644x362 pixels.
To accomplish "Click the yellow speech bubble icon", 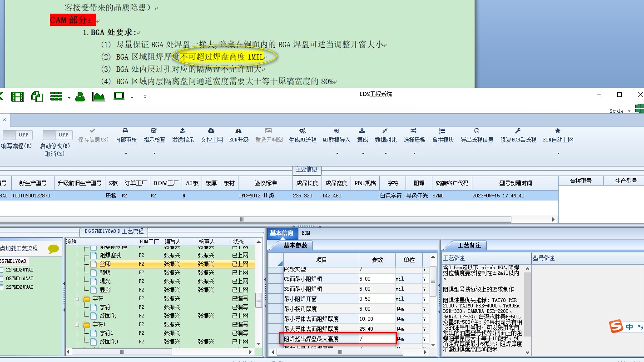I will click(x=54, y=249).
